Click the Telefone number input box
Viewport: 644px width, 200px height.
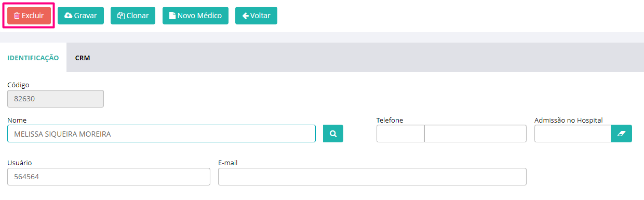(x=475, y=134)
